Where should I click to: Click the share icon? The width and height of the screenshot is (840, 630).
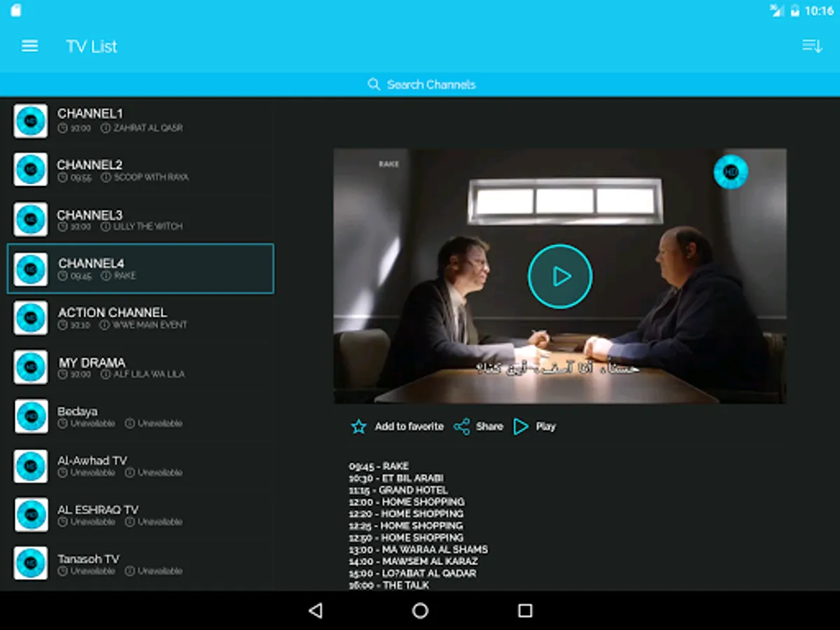[462, 426]
